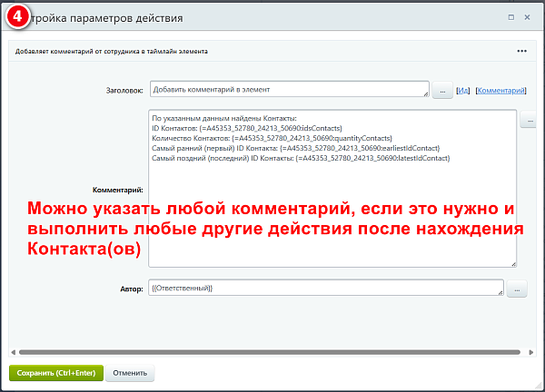Cancel dialog using Отменить button
This screenshot has width=545, height=392.
[130, 373]
